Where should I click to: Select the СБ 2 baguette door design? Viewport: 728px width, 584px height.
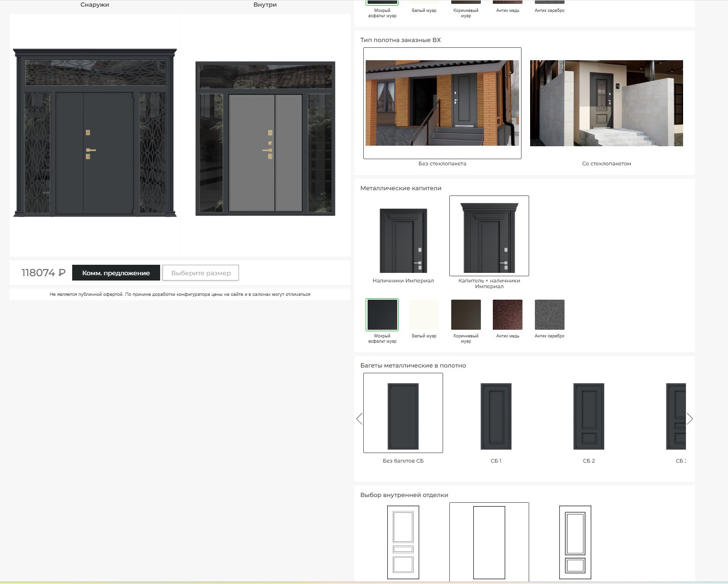(x=588, y=416)
